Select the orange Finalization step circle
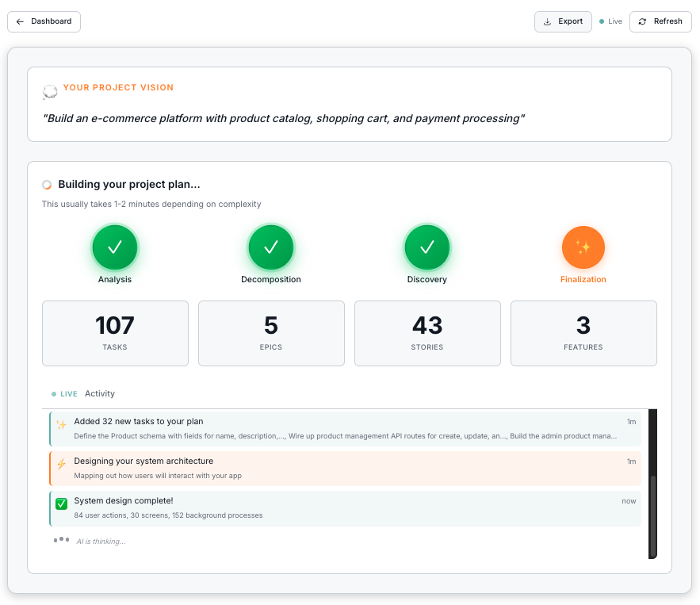The width and height of the screenshot is (700, 605). (x=583, y=247)
